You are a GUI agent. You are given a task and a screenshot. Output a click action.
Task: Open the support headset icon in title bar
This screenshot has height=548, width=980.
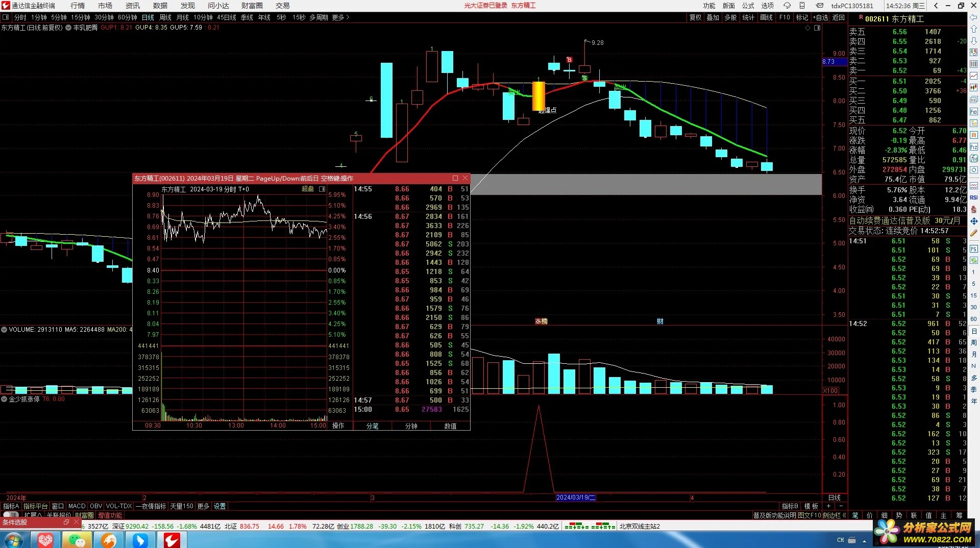787,6
